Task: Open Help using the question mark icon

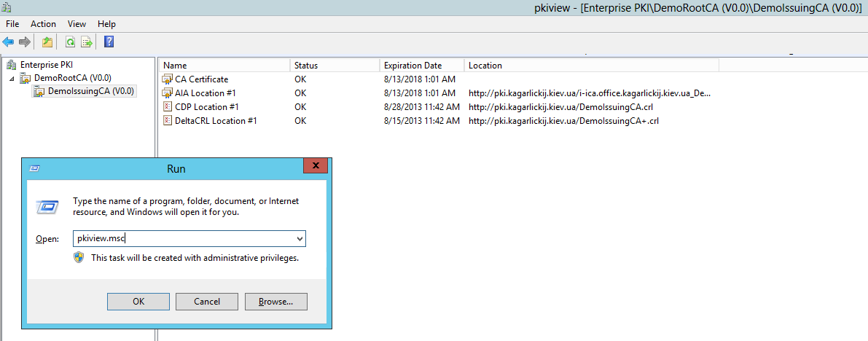Action: pyautogui.click(x=109, y=42)
